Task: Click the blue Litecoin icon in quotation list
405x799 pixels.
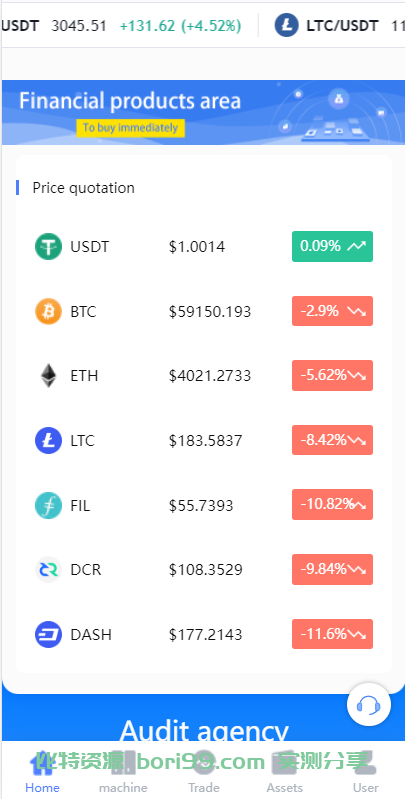Action: [x=48, y=440]
